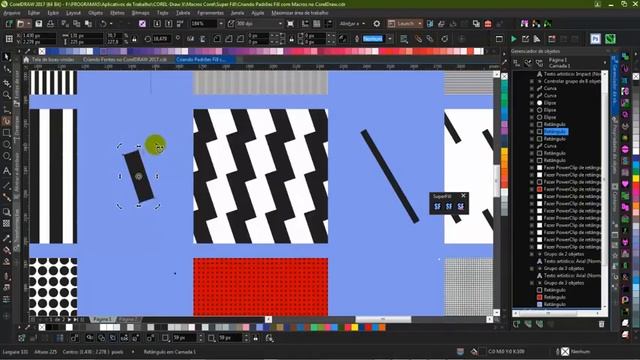Click the Undo arrow icon
The height and width of the screenshot is (360, 640).
pos(103,24)
